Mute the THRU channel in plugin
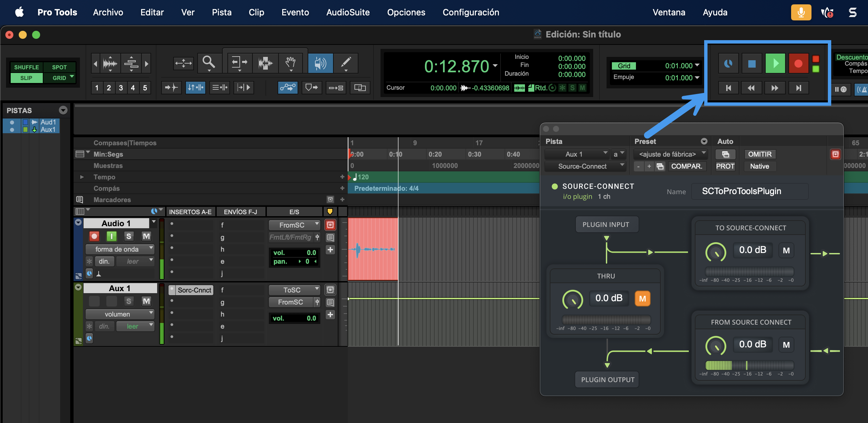The width and height of the screenshot is (868, 423). [x=642, y=299]
